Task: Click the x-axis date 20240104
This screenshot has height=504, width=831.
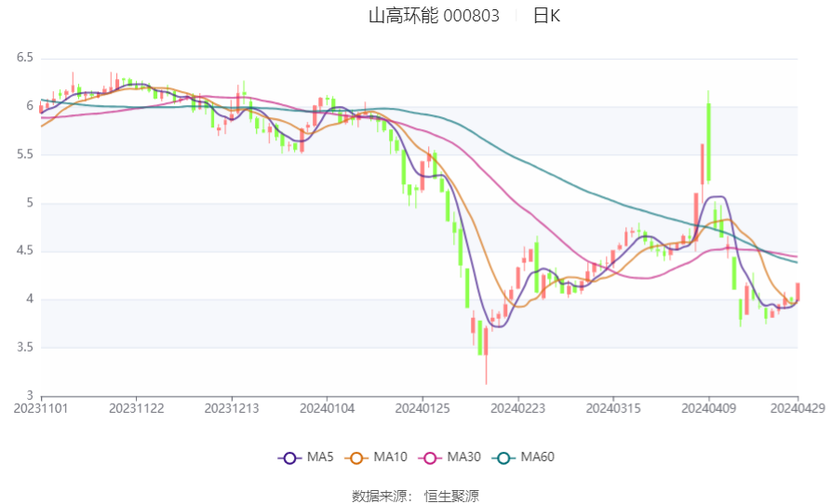Action: 327,409
